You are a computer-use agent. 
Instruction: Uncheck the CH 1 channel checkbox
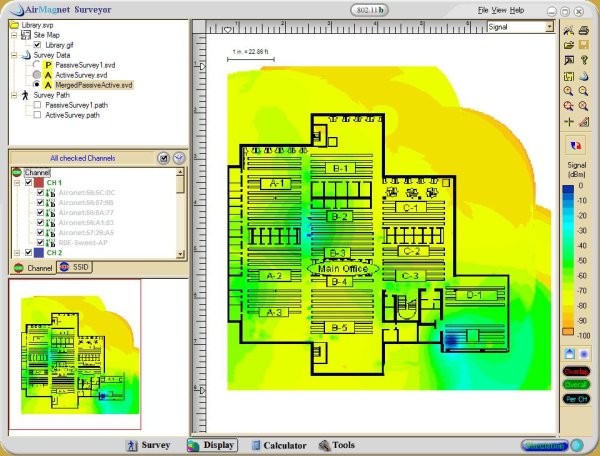28,182
